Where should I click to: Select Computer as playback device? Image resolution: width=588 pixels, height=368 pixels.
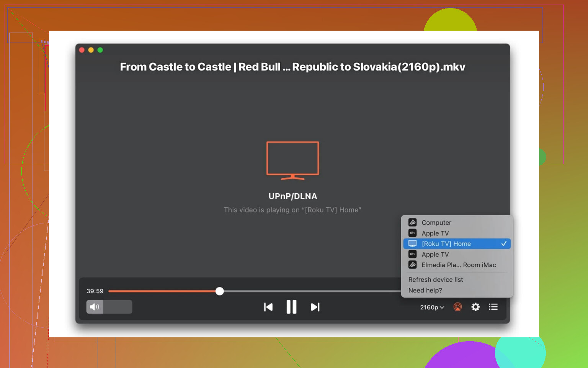coord(457,222)
